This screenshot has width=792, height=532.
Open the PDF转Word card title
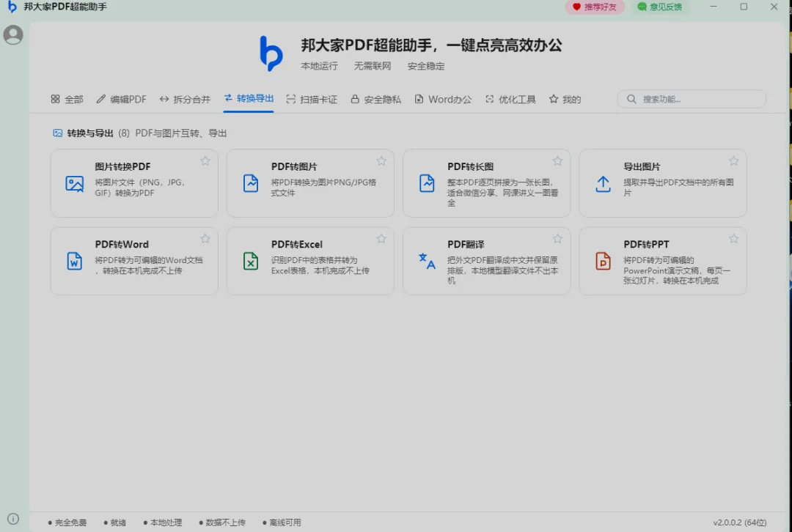click(122, 244)
